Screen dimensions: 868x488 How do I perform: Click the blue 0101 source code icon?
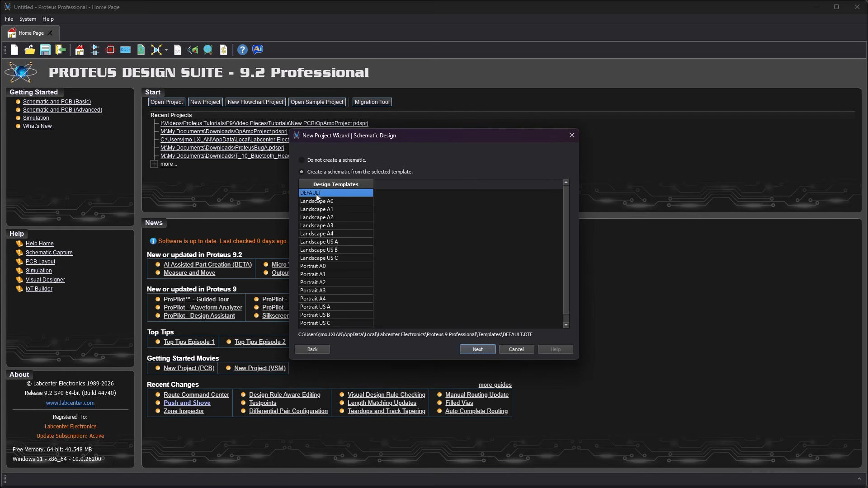pyautogui.click(x=126, y=50)
